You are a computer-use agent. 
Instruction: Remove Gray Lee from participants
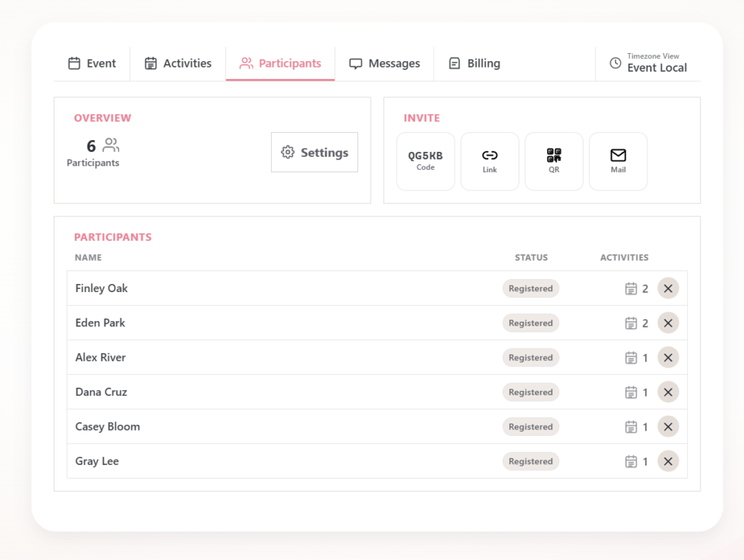pos(668,461)
